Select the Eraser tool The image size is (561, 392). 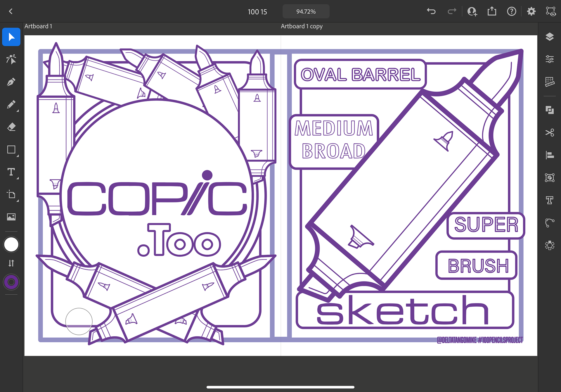[11, 127]
